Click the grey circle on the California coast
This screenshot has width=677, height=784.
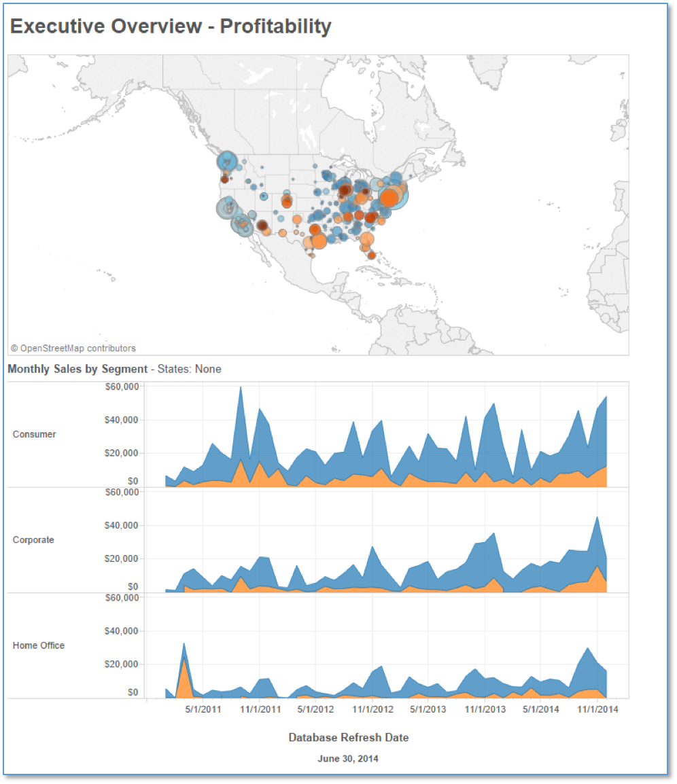point(226,207)
